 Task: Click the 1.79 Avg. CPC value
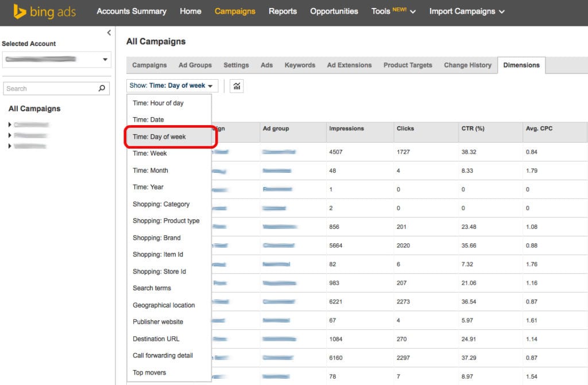point(531,170)
